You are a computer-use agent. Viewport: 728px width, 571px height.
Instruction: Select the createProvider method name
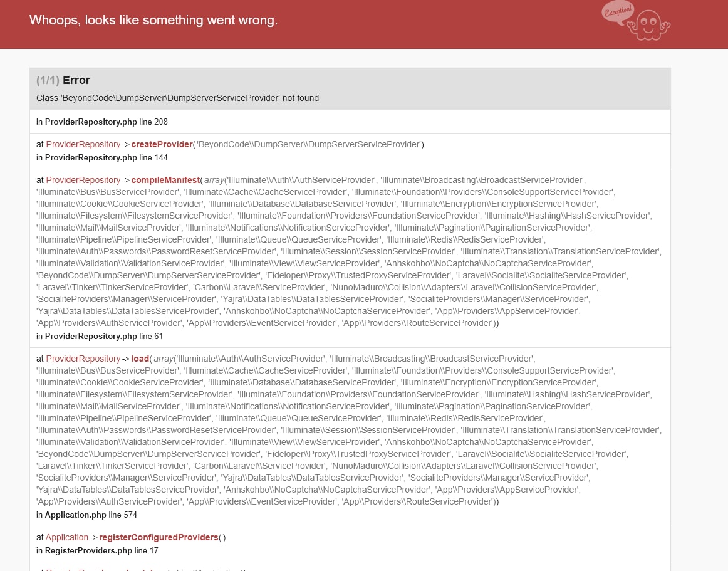162,144
